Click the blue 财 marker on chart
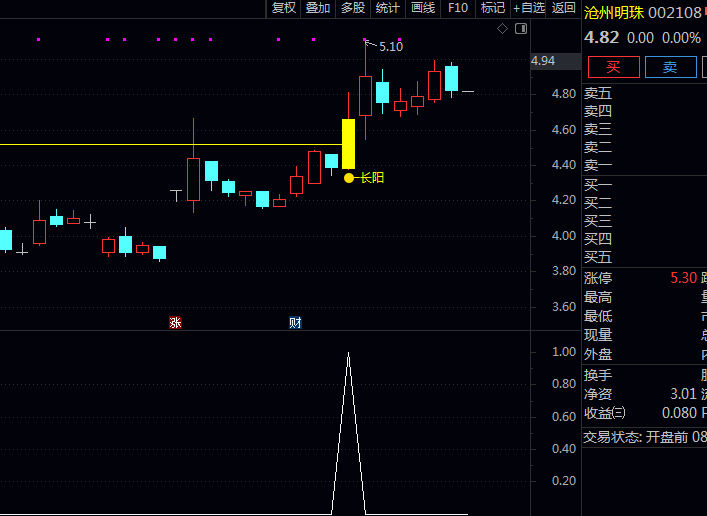 pyautogui.click(x=295, y=322)
